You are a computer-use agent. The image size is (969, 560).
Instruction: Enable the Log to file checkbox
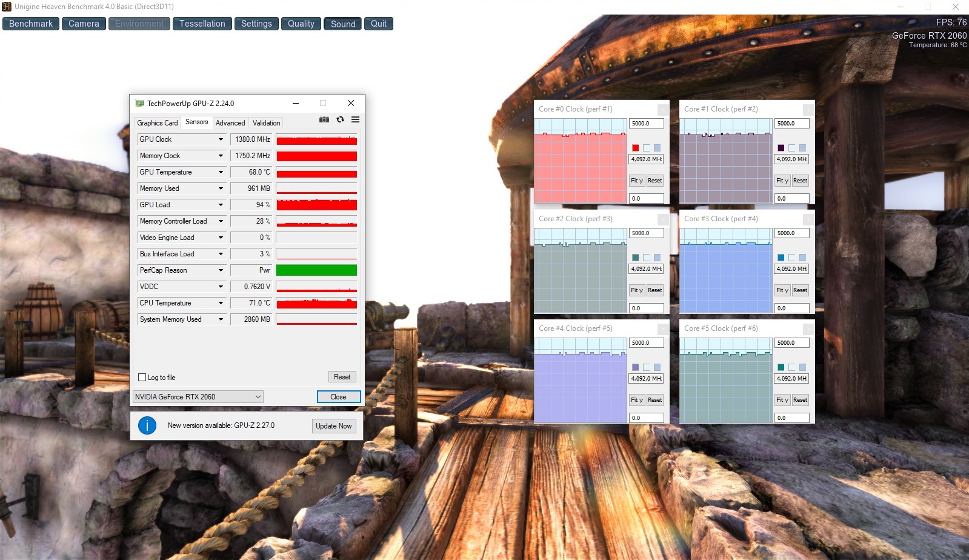(x=142, y=377)
